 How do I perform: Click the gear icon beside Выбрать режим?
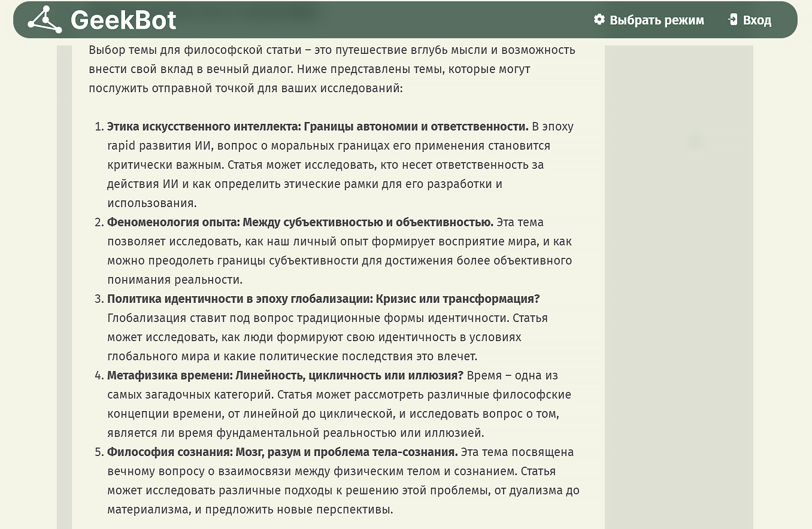coord(599,20)
